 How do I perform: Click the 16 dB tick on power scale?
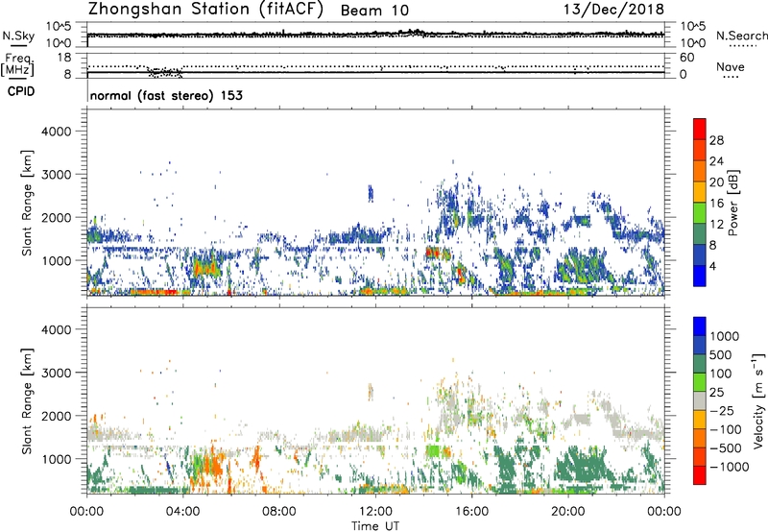[716, 204]
